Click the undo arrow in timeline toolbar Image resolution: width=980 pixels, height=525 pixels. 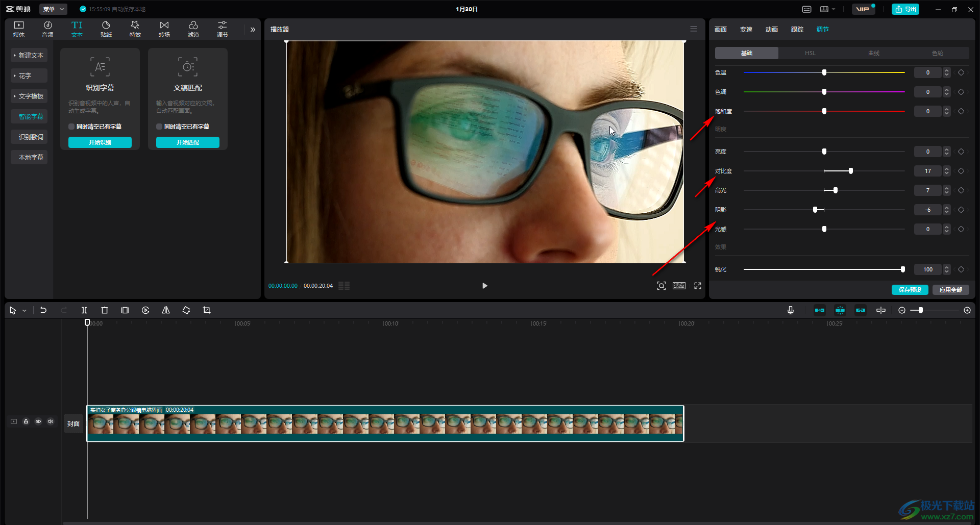coord(43,310)
